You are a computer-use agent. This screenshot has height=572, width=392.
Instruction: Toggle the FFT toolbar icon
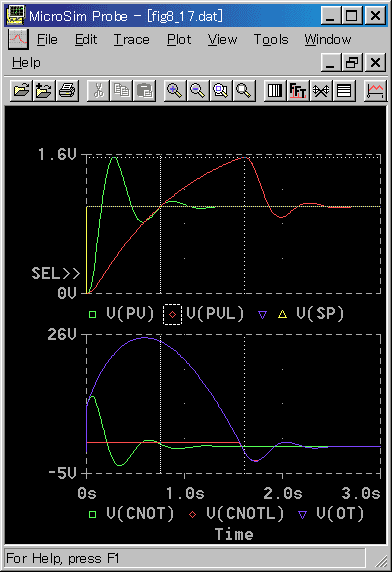pos(298,90)
